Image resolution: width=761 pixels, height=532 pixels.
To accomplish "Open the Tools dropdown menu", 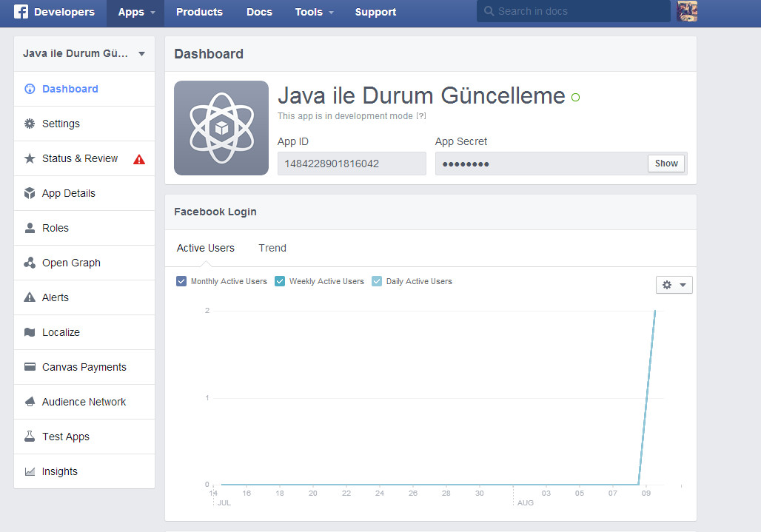I will 314,12.
